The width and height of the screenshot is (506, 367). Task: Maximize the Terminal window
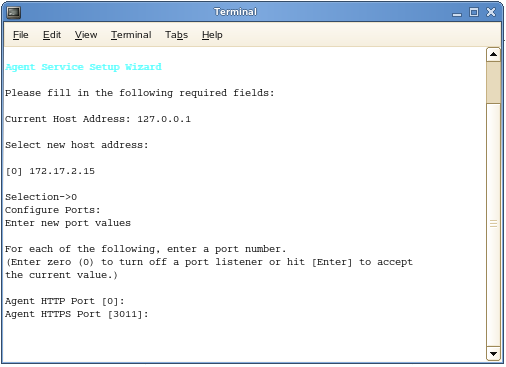click(x=474, y=12)
